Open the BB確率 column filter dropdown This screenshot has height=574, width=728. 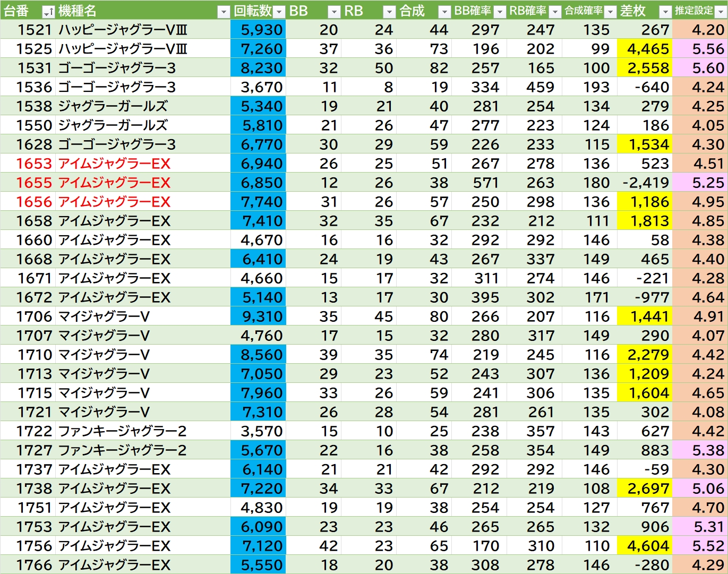coord(500,12)
